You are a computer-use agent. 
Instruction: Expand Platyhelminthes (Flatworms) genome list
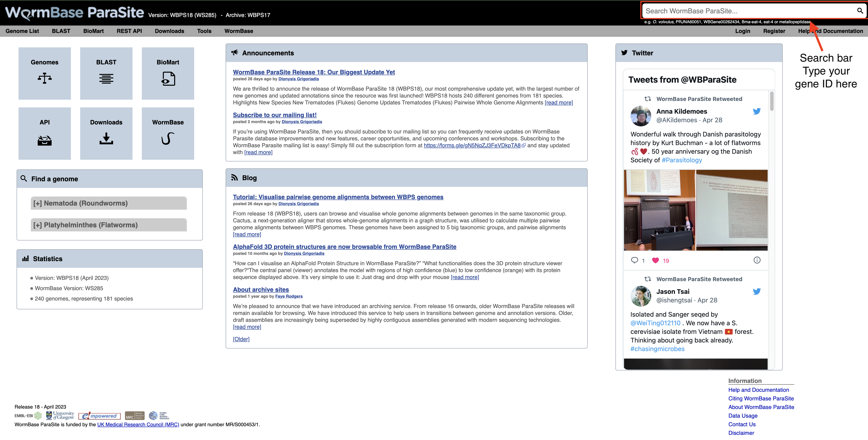[x=109, y=225]
